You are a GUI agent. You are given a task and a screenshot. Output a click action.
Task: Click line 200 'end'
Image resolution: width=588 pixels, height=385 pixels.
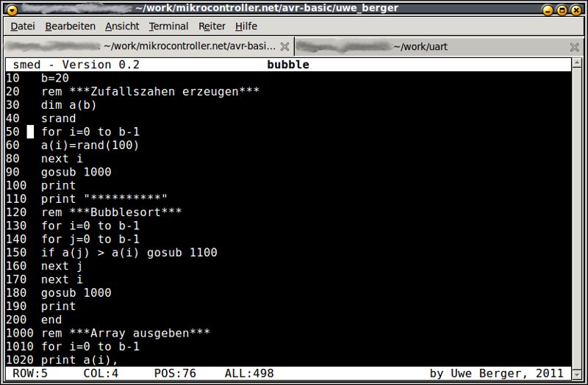click(34, 320)
